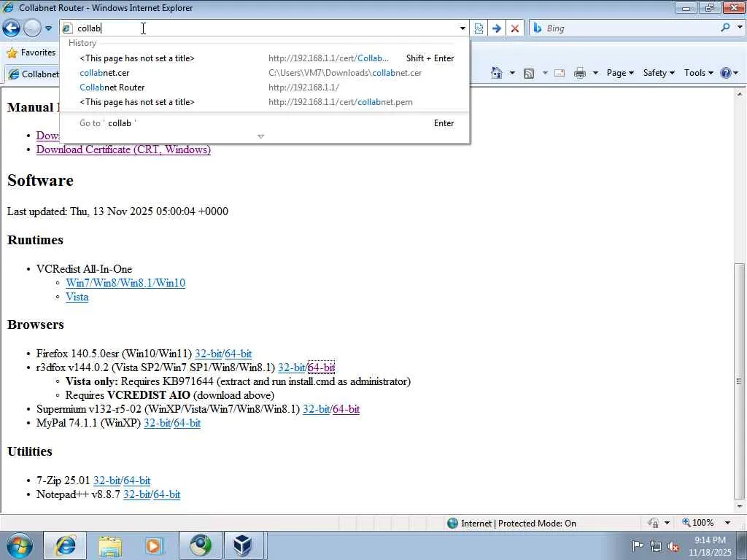Download 7-Zip 25.01 64-bit
This screenshot has width=747, height=560.
(x=136, y=481)
